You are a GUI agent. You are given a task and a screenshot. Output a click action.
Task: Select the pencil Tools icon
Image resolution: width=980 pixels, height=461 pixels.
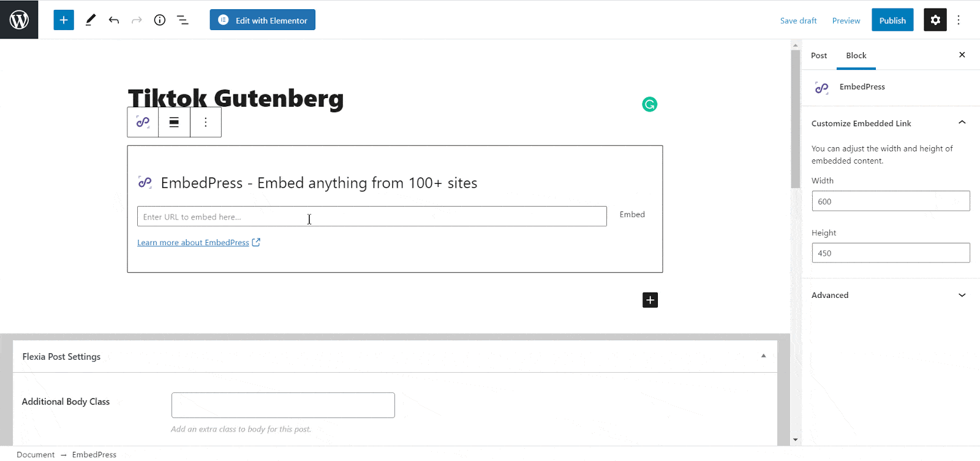[91, 20]
